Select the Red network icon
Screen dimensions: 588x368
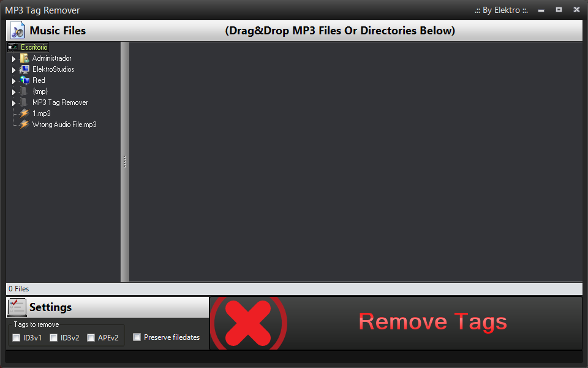click(24, 80)
